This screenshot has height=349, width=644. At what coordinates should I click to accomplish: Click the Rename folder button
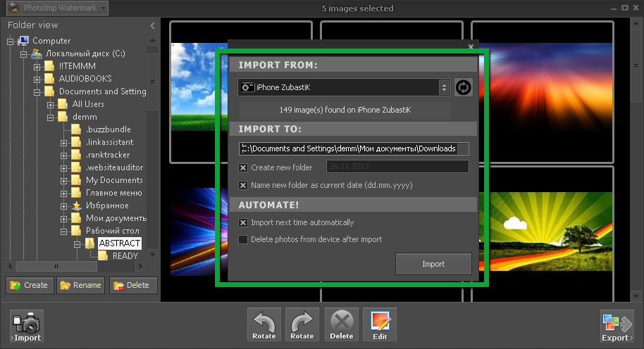pos(81,285)
